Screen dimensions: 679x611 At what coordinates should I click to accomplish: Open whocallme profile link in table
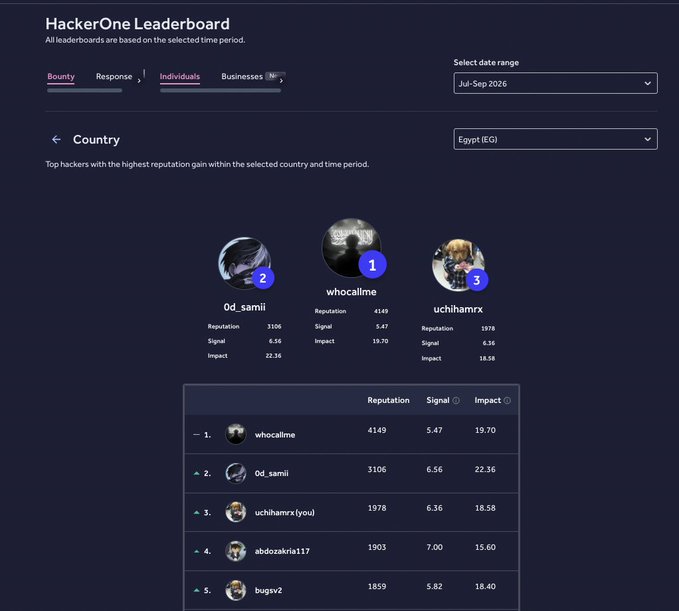tap(275, 434)
